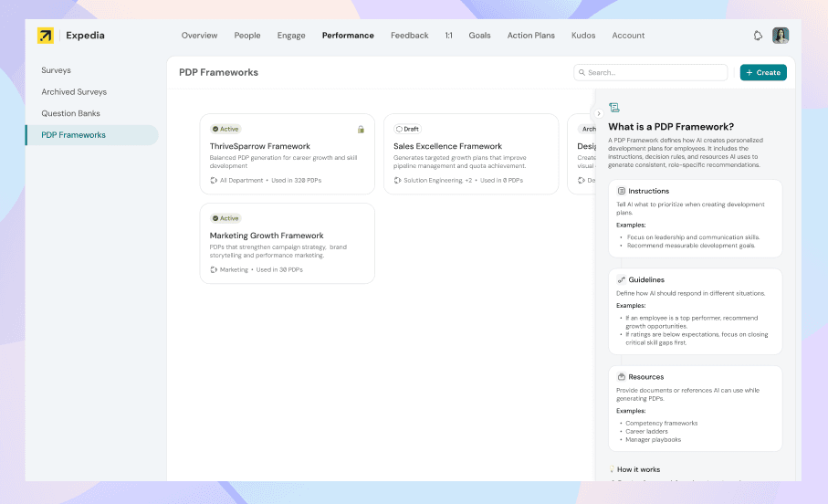Click the Expedia company name

(x=85, y=36)
